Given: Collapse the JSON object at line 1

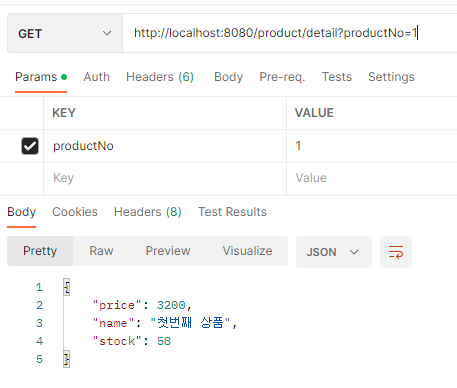Looking at the screenshot, I should click(x=67, y=287).
